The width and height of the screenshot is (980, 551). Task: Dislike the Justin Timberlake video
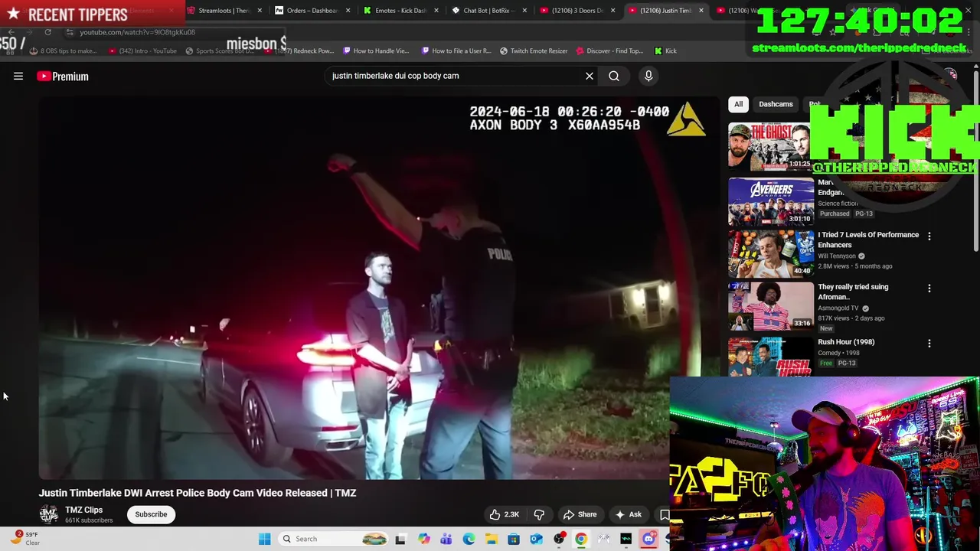tap(539, 514)
